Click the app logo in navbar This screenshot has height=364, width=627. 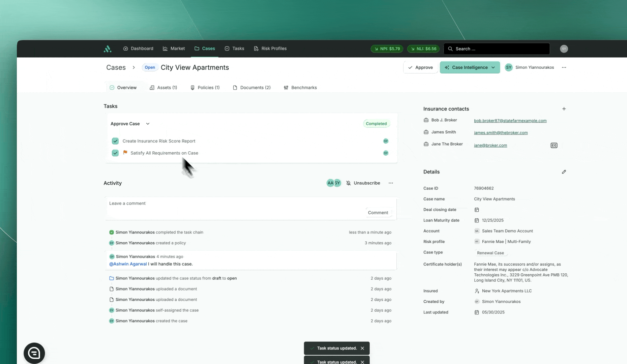point(108,49)
